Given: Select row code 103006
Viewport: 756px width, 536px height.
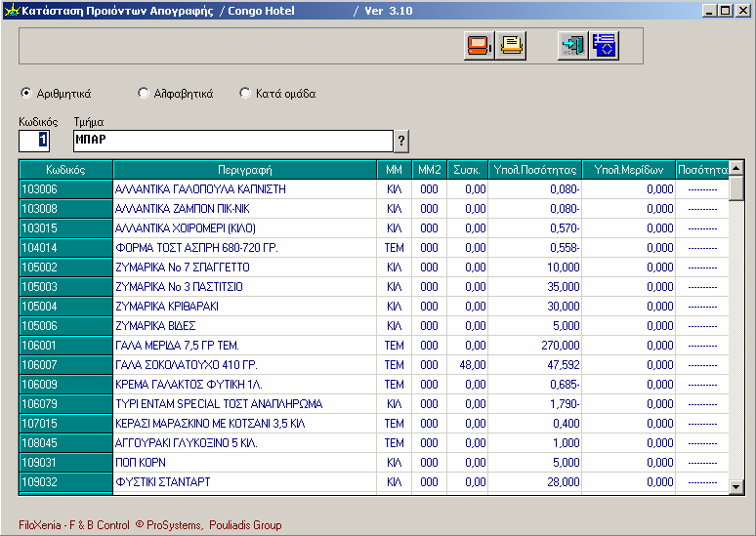Looking at the screenshot, I should pos(66,189).
